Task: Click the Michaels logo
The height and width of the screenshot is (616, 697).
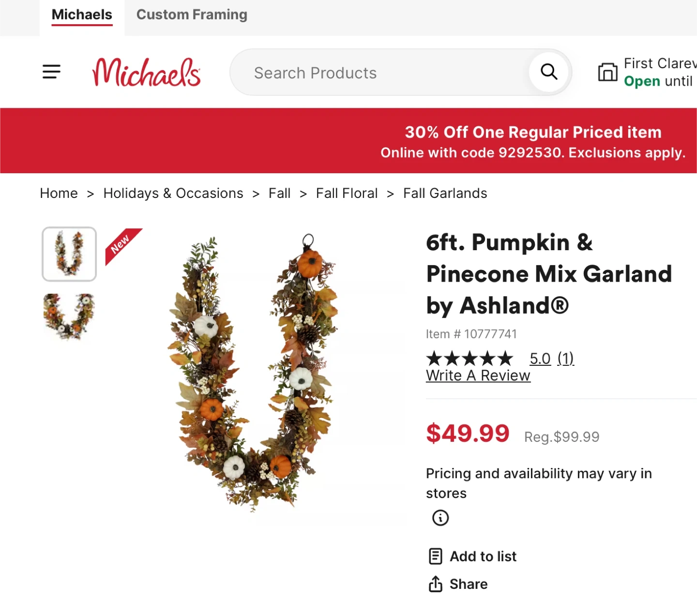Action: (146, 72)
